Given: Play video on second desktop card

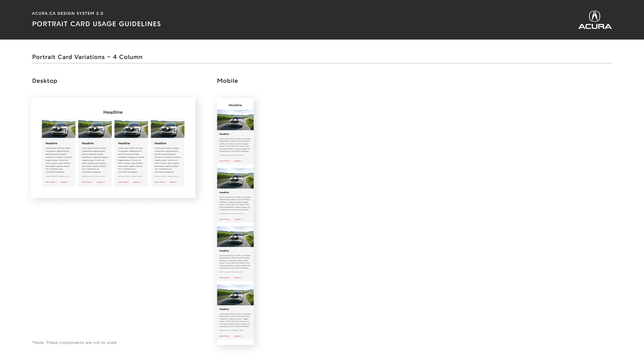Looking at the screenshot, I should coord(95,129).
